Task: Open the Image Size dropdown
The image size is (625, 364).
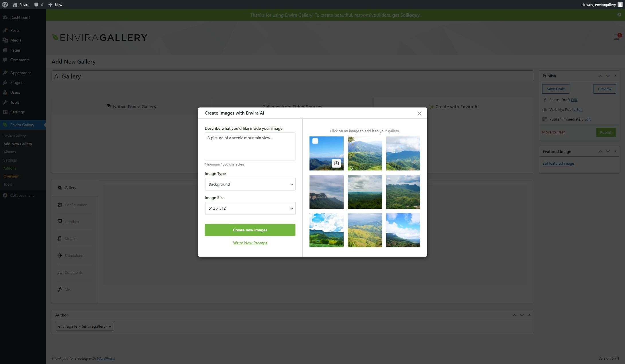Action: coord(250,208)
